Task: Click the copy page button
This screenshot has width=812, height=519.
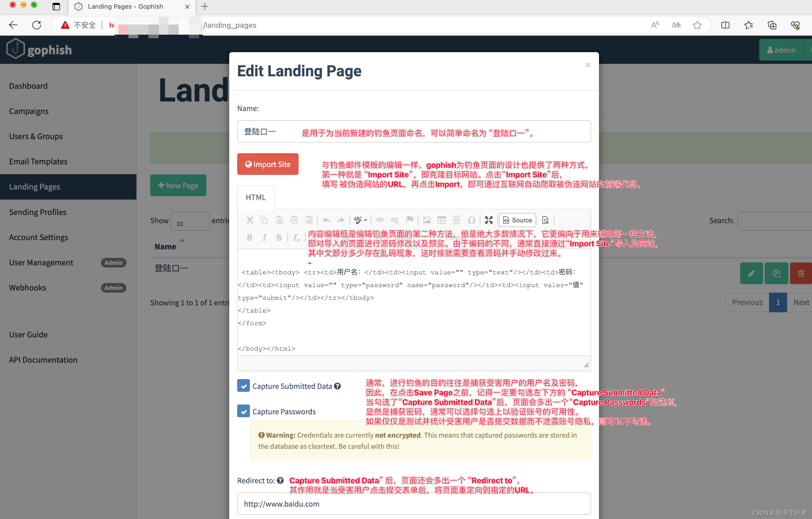Action: coord(776,273)
